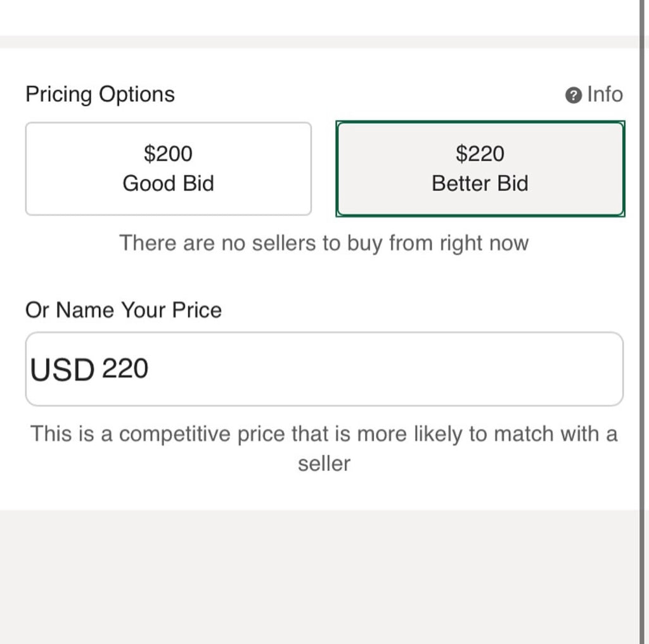Click the Pricing Options heading

point(100,94)
